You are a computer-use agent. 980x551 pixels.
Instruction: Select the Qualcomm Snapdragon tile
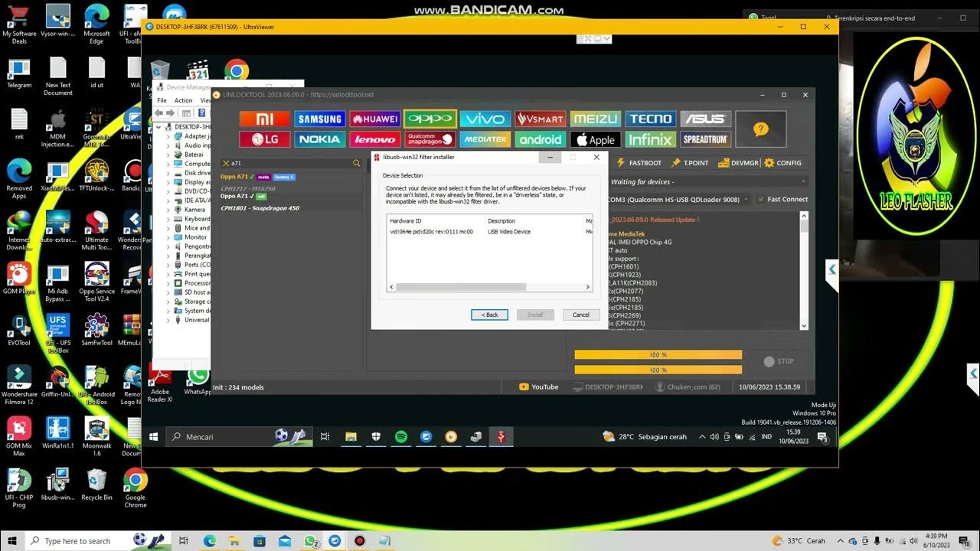[x=430, y=139]
